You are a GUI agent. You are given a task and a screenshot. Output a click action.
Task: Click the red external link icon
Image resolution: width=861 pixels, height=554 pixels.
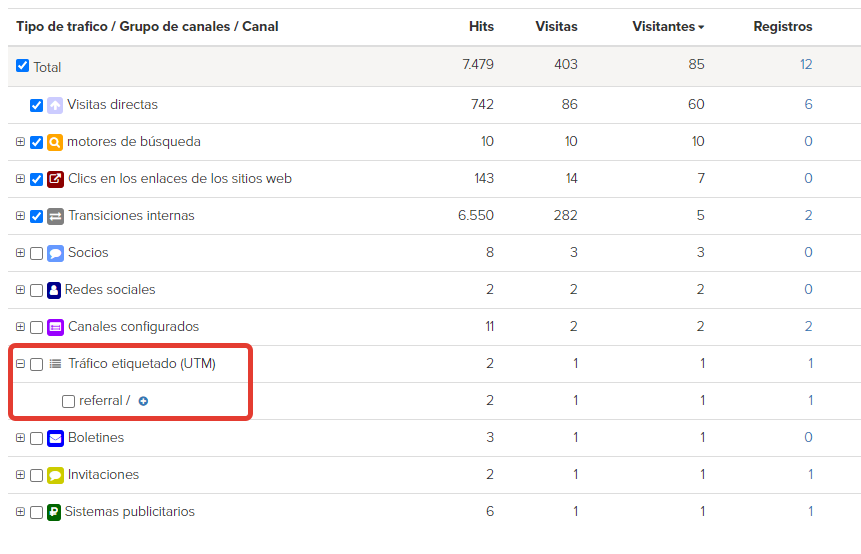55,179
